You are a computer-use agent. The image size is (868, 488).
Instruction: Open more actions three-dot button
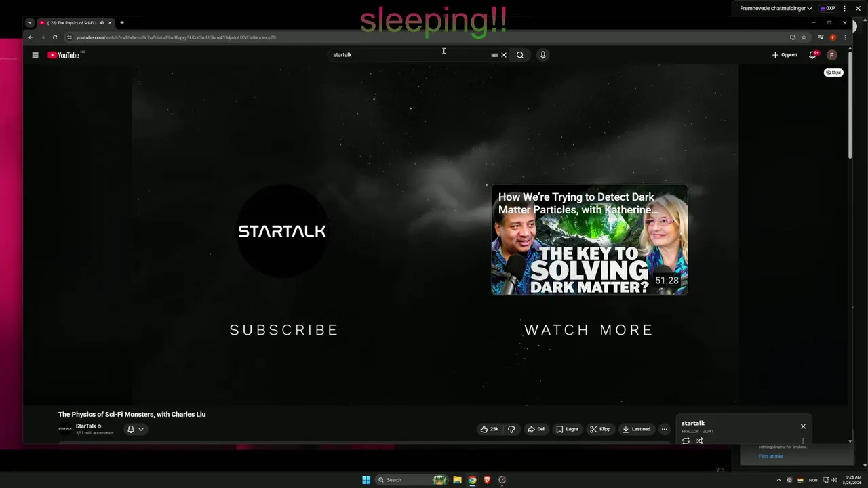(x=665, y=429)
